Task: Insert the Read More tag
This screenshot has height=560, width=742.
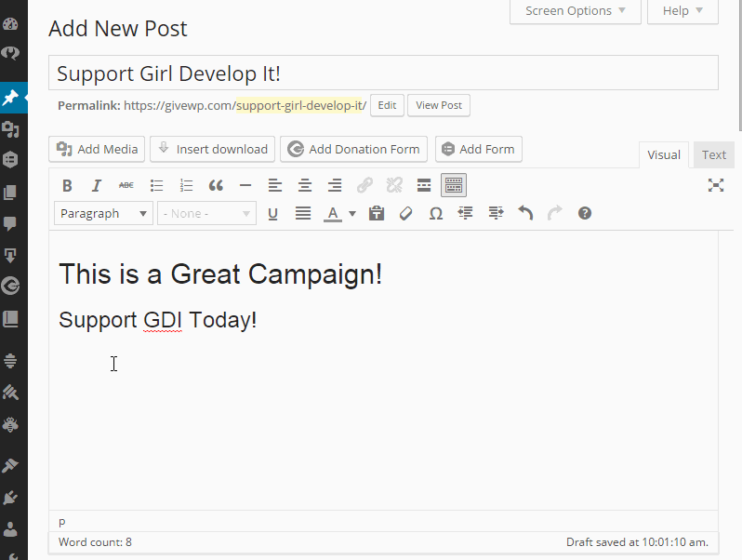Action: pyautogui.click(x=424, y=185)
